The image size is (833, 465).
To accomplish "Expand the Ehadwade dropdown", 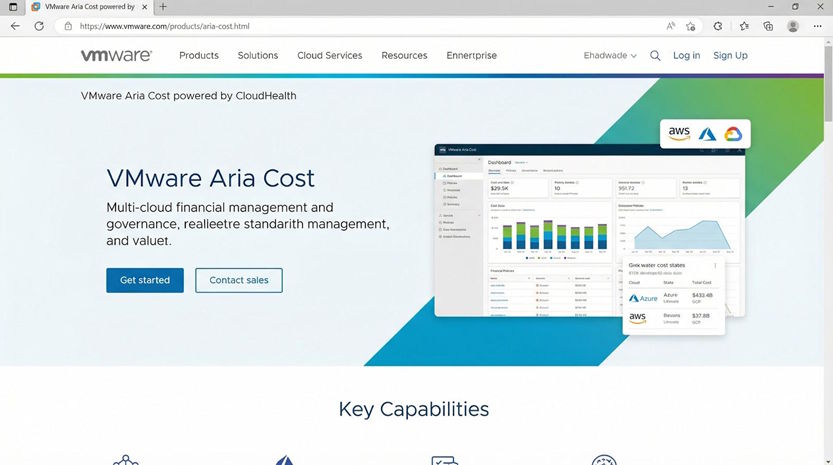I will pyautogui.click(x=610, y=55).
